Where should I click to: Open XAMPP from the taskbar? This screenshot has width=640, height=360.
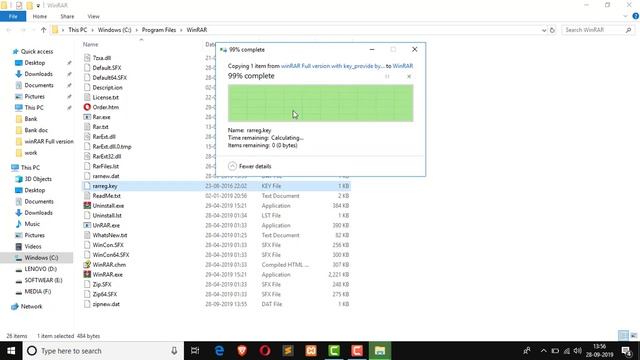(x=311, y=351)
